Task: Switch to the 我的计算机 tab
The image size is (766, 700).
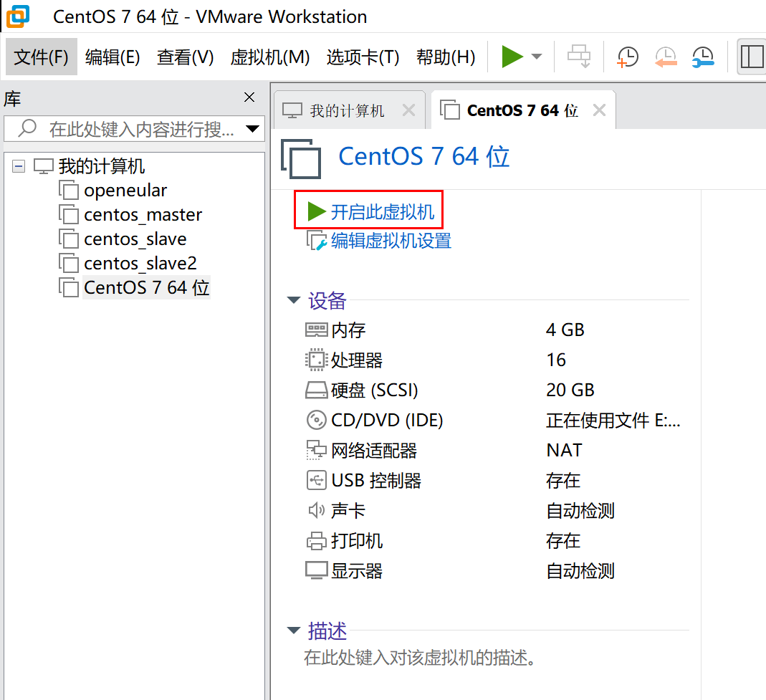Action: click(x=347, y=110)
